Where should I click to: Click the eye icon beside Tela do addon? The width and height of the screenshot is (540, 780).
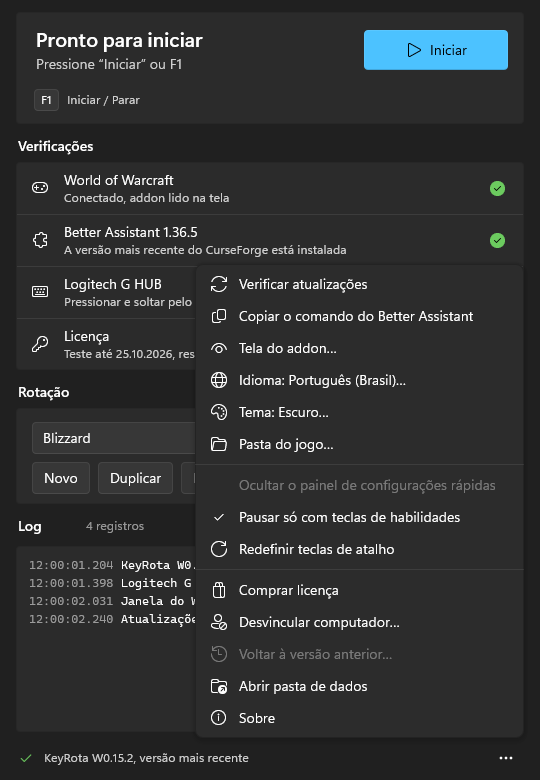tap(219, 348)
